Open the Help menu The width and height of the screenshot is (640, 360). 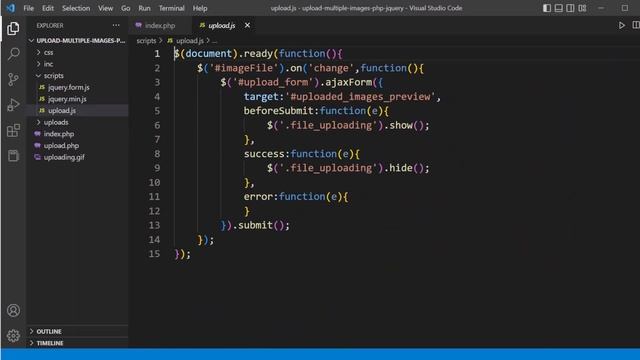point(200,8)
